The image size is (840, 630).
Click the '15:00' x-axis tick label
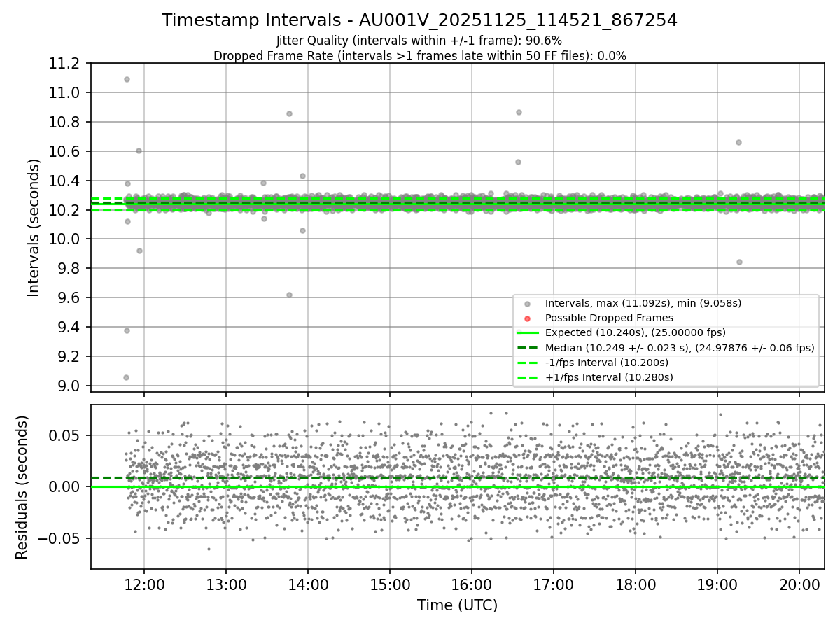390,585
